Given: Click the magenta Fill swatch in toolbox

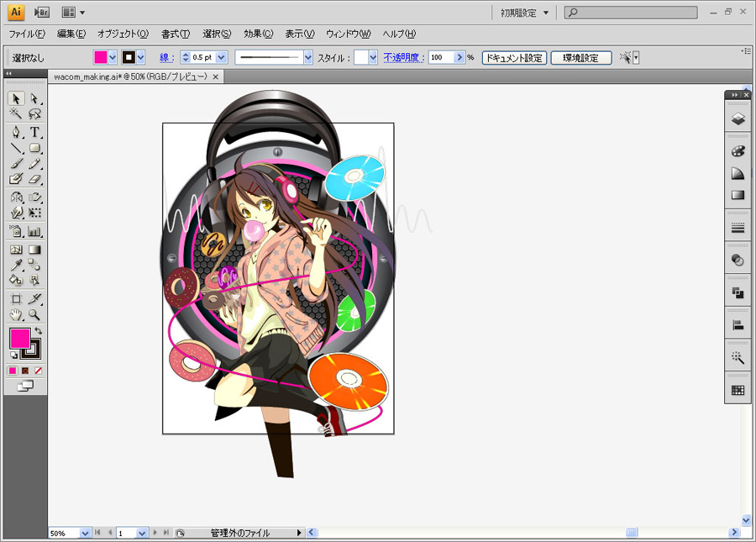Looking at the screenshot, I should (20, 339).
